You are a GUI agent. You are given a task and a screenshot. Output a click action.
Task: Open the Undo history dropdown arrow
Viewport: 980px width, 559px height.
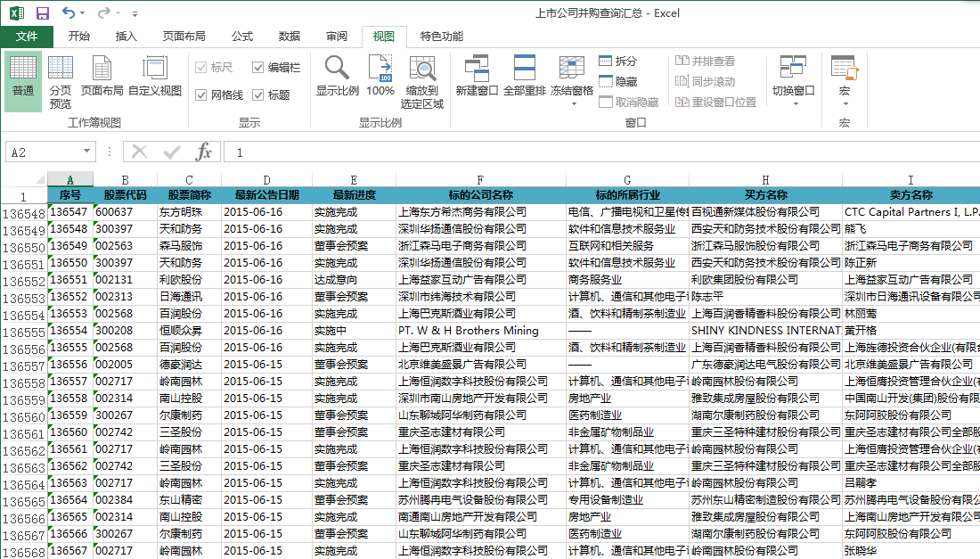(83, 13)
